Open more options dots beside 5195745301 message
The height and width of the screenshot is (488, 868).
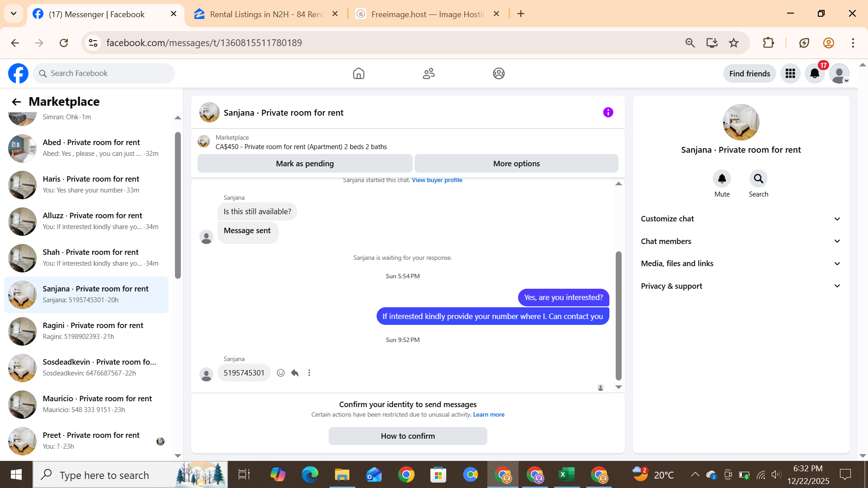[x=309, y=373]
